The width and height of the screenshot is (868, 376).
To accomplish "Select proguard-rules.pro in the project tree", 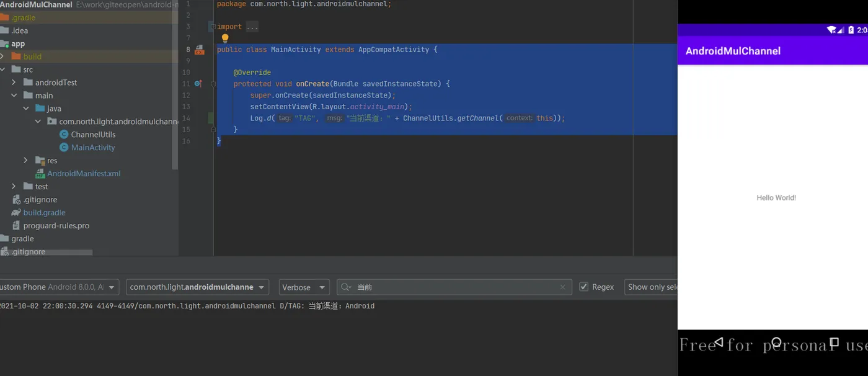I will [56, 226].
